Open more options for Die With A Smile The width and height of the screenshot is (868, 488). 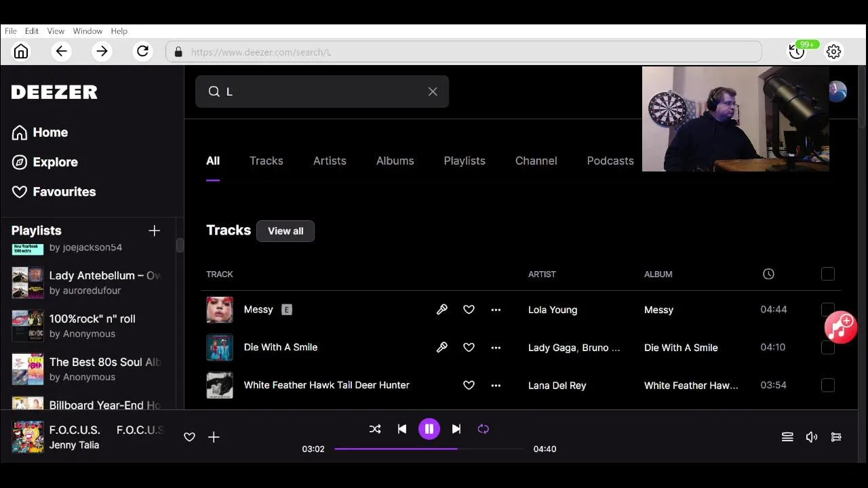point(496,348)
